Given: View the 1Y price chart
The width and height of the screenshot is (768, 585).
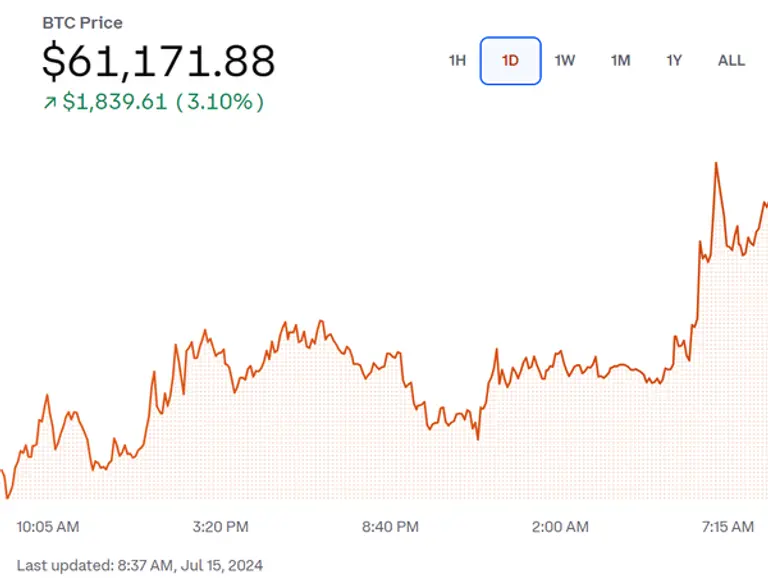Looking at the screenshot, I should click(674, 60).
